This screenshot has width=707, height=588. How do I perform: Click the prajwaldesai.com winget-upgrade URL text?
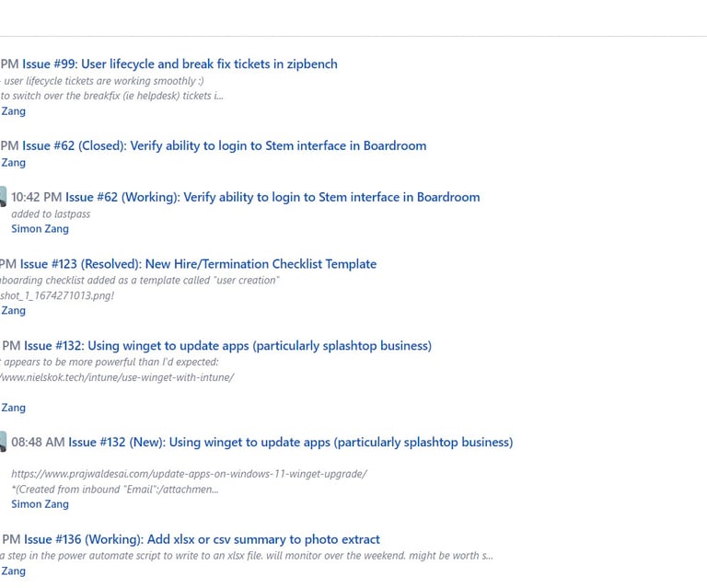(x=189, y=474)
